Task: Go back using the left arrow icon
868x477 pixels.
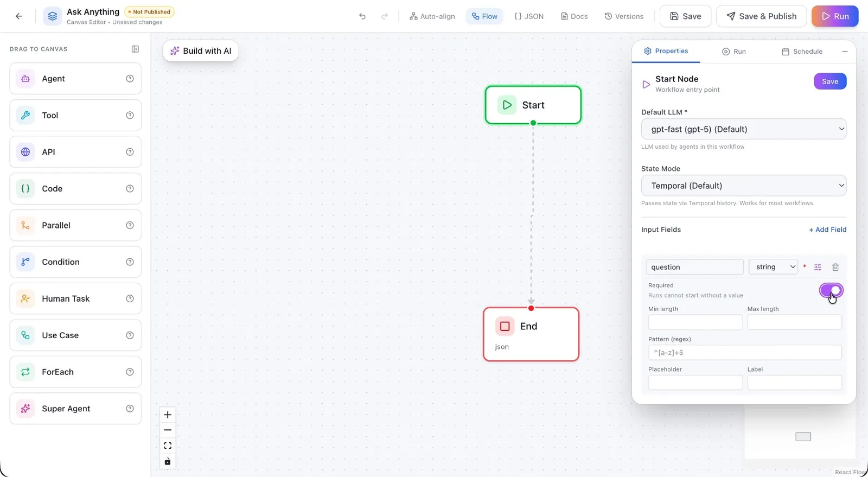Action: click(x=19, y=16)
